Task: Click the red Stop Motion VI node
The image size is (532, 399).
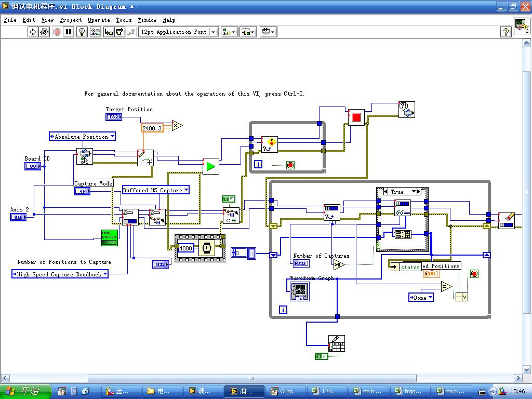Action: 356,117
